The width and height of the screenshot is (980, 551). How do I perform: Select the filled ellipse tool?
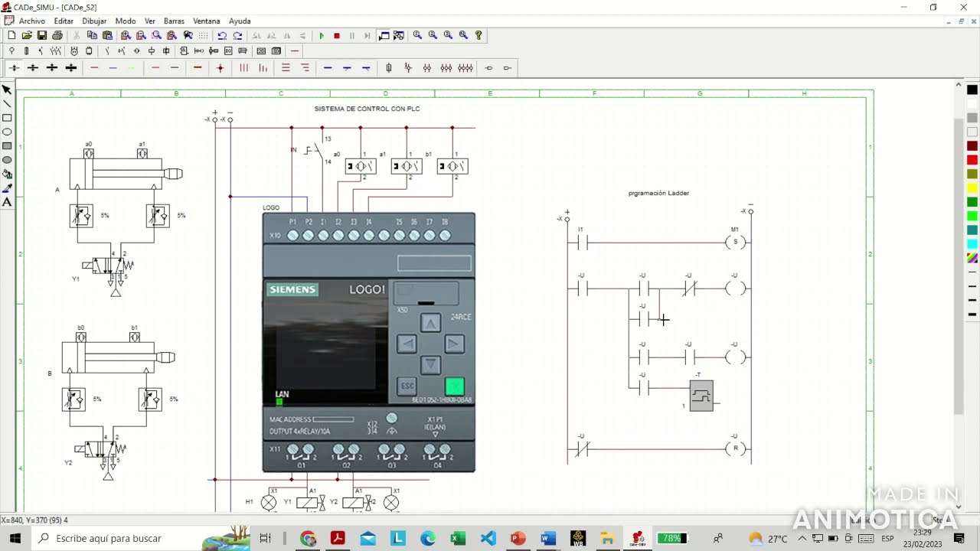tap(7, 160)
